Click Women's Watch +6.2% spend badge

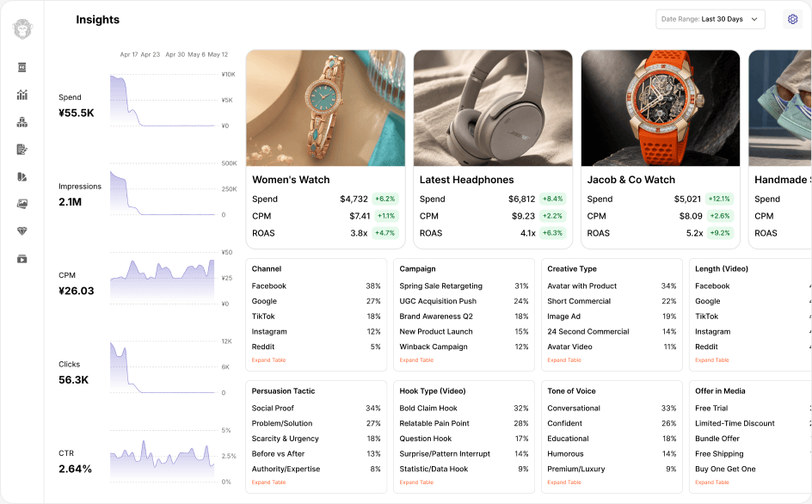384,199
